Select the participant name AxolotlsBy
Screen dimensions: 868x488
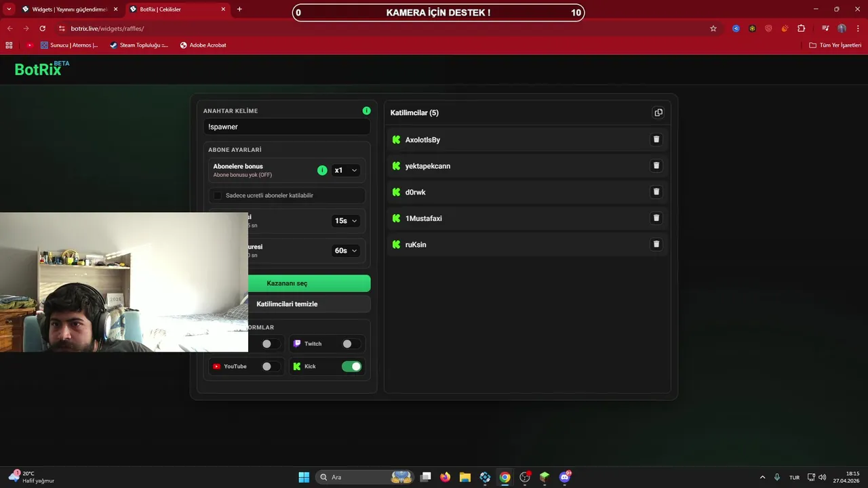pyautogui.click(x=422, y=140)
